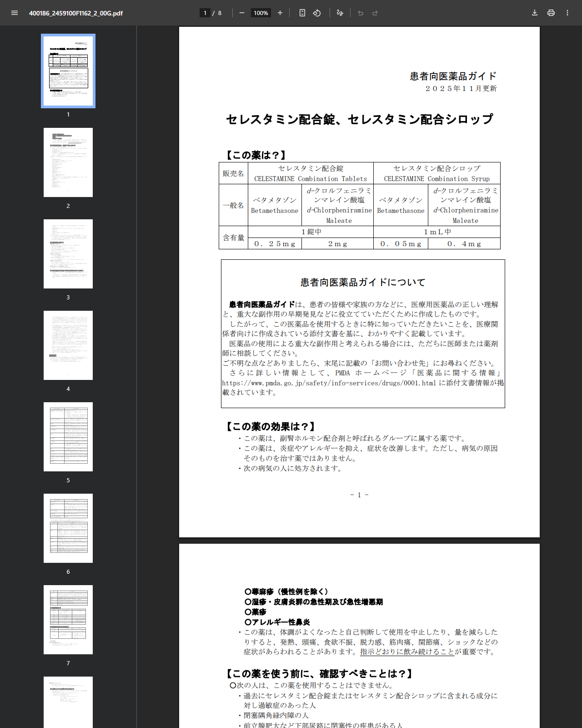Click the row label 販売名

[x=233, y=173]
